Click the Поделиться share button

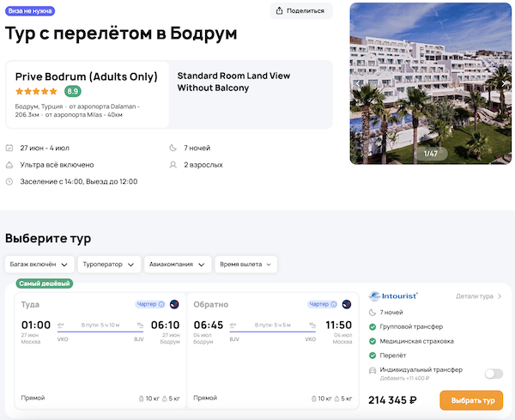click(300, 11)
